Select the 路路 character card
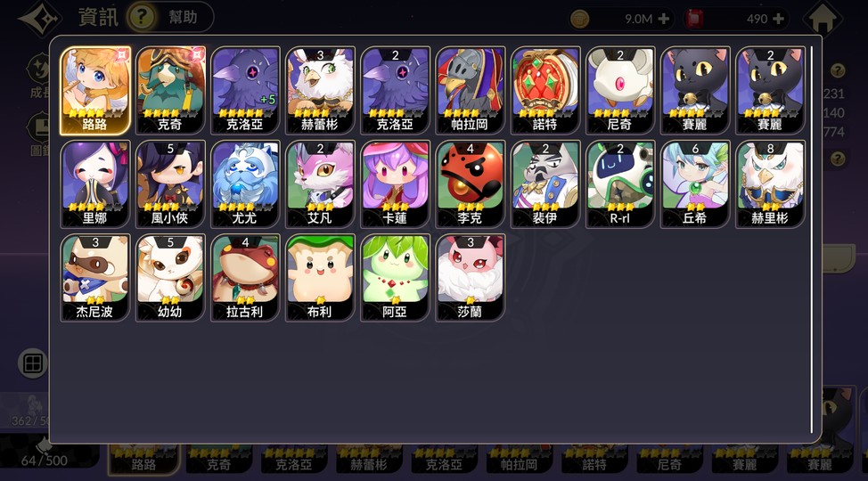868x481 pixels. point(95,91)
